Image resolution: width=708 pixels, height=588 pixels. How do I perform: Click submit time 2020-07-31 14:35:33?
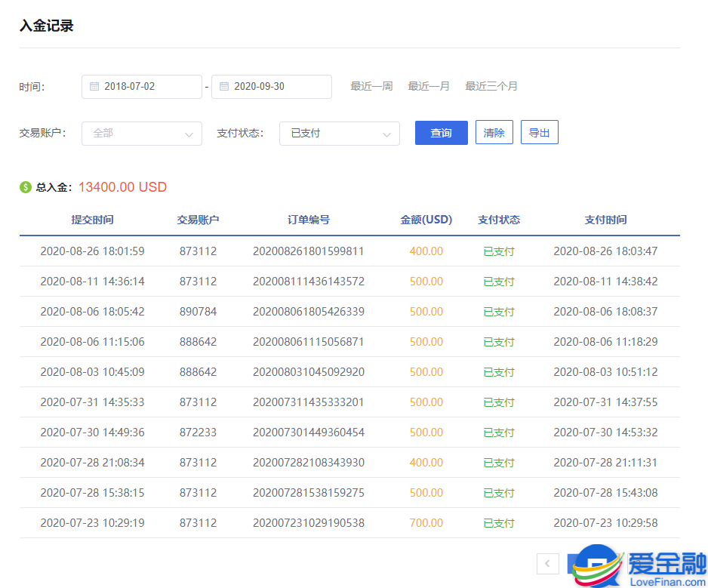[93, 402]
